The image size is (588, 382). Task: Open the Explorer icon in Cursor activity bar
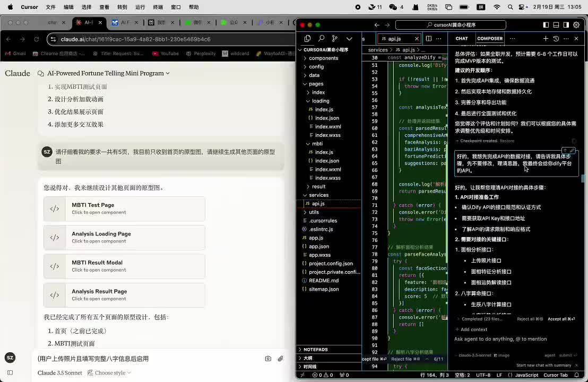coord(308,39)
